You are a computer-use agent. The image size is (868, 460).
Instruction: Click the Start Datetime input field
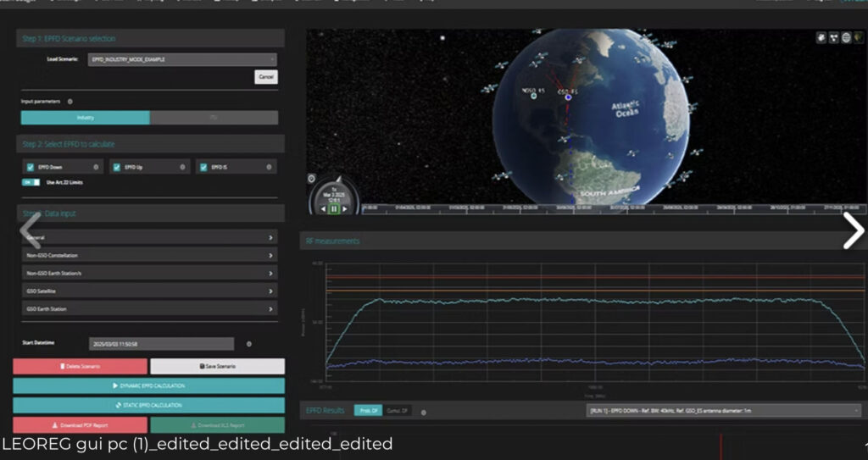pyautogui.click(x=161, y=344)
